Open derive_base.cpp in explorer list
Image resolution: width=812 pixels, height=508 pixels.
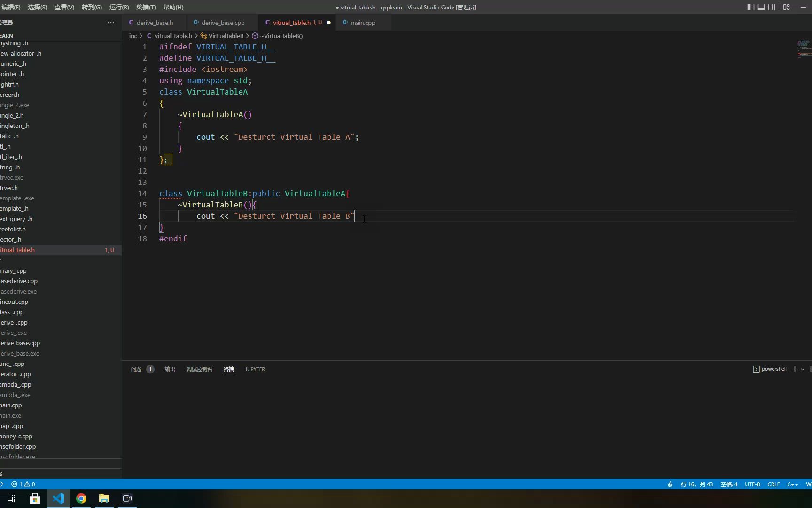point(61,343)
